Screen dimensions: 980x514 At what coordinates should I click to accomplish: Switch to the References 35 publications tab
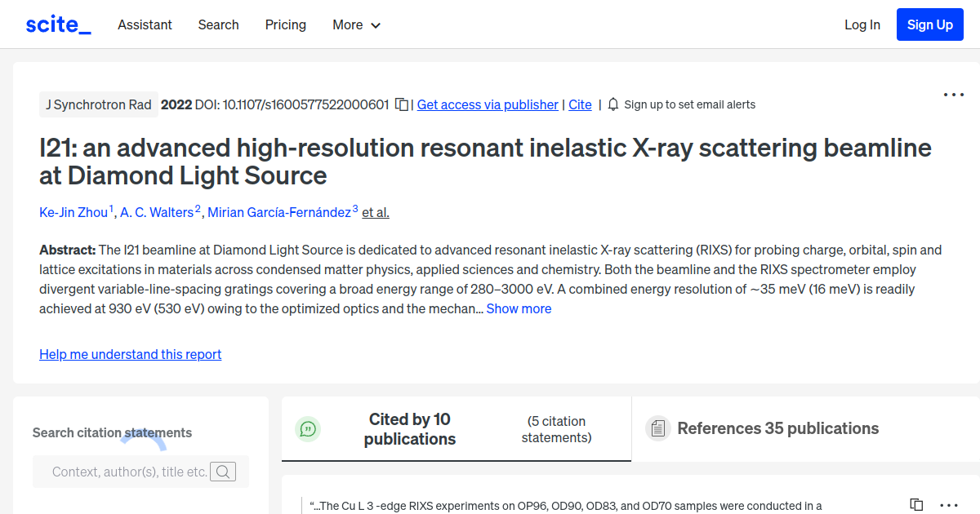coord(777,428)
